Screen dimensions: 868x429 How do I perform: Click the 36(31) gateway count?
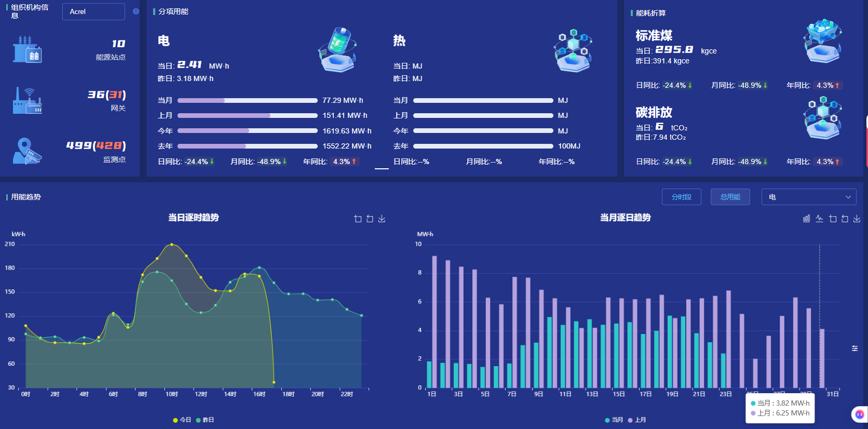(107, 95)
